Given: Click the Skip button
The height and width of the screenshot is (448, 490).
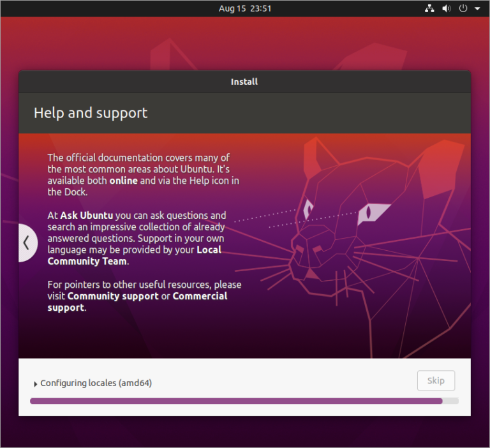Looking at the screenshot, I should 436,380.
